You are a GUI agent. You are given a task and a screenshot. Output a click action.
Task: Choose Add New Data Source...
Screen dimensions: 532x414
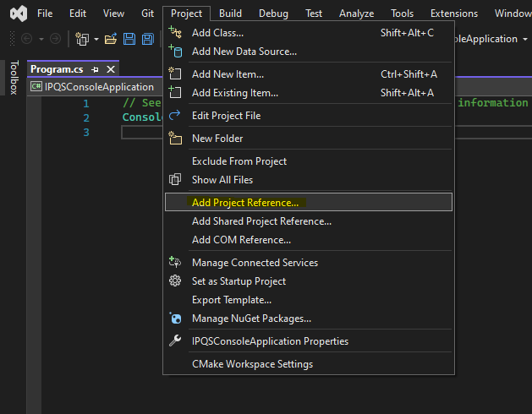(309, 52)
